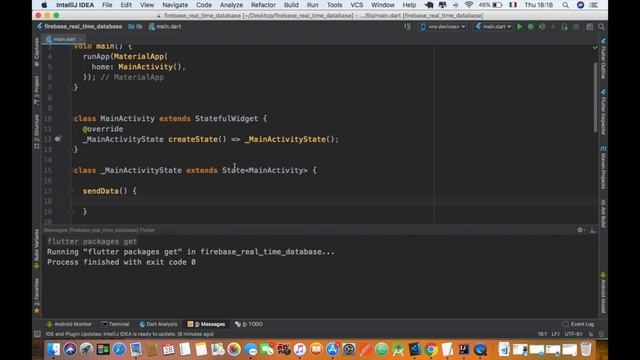Open the Project tool window strip
Screen dimensions: 640x360
pyautogui.click(x=36, y=91)
